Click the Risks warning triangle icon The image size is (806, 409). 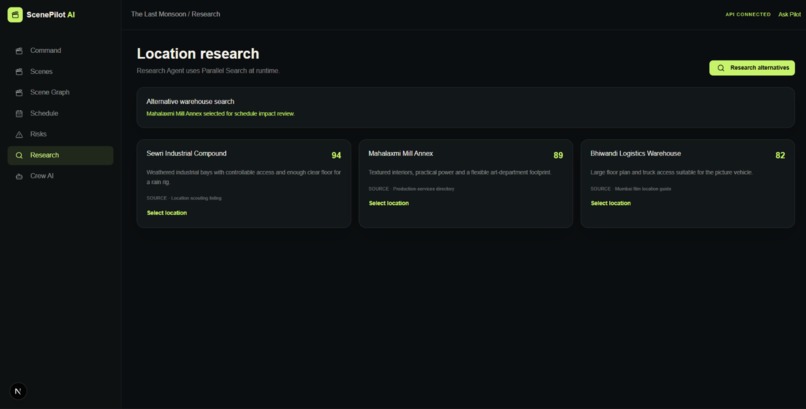19,135
